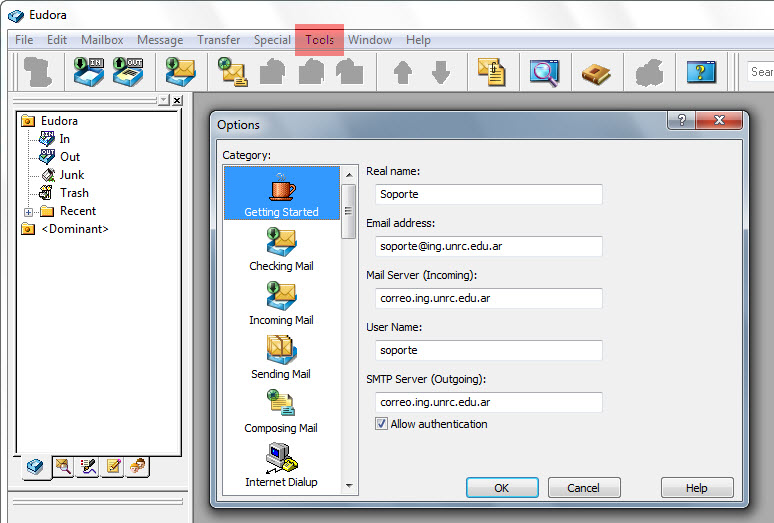Open the Tools menu
This screenshot has height=523, width=774.
pyautogui.click(x=319, y=40)
